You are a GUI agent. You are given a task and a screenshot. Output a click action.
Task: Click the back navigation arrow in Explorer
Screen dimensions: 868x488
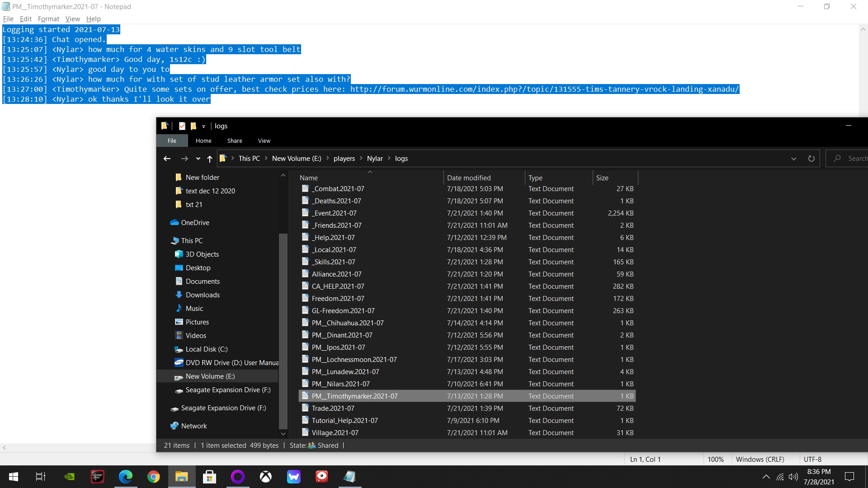167,159
